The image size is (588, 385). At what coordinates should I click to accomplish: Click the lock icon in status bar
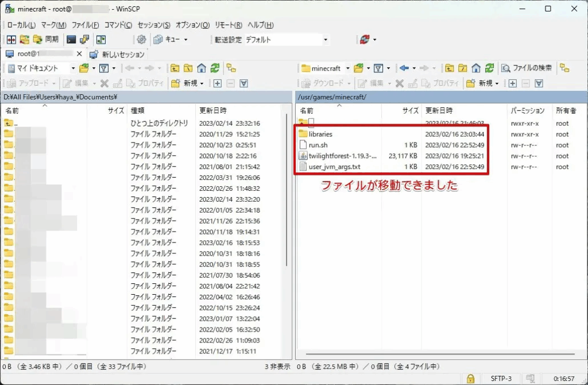(x=471, y=378)
